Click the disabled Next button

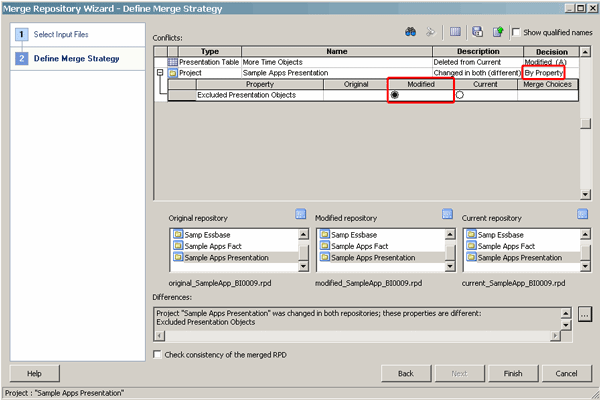(459, 373)
